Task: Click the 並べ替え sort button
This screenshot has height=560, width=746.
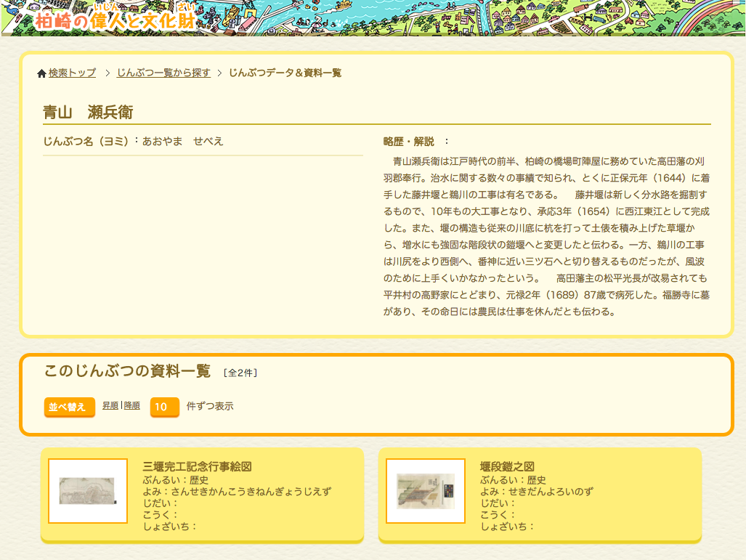Action: pos(70,407)
